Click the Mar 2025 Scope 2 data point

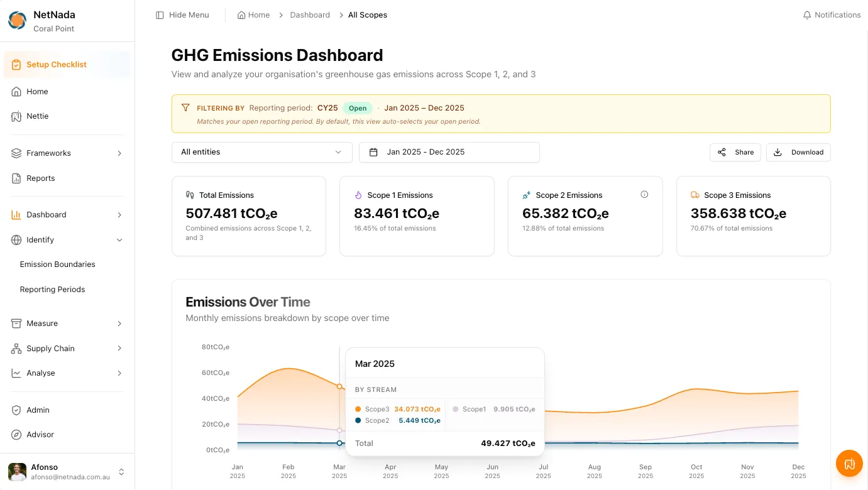(x=339, y=443)
